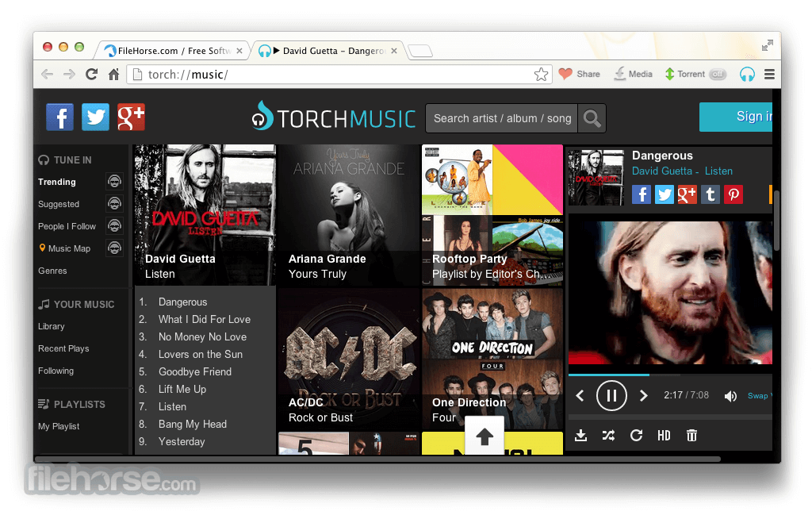Navigate back in the browser

pos(47,74)
